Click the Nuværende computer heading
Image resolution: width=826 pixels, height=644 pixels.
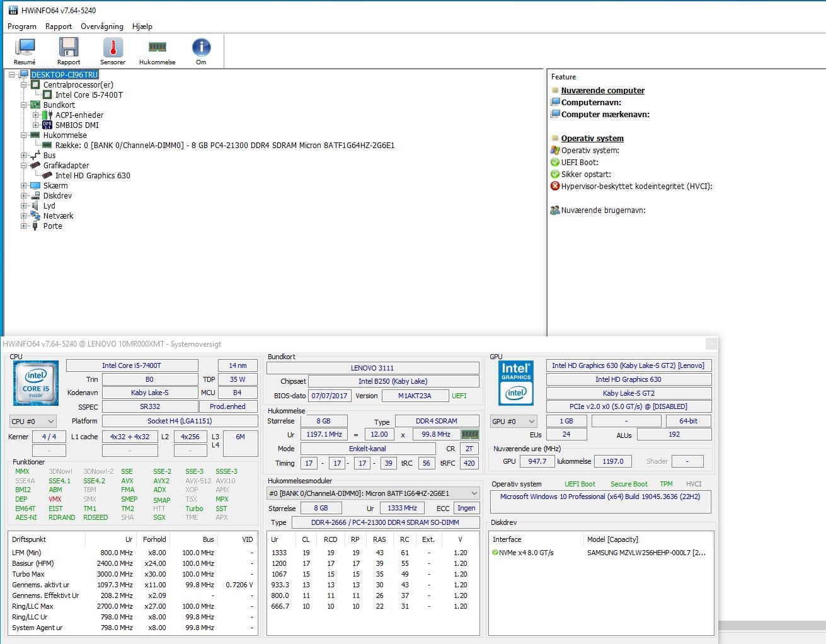pos(603,90)
